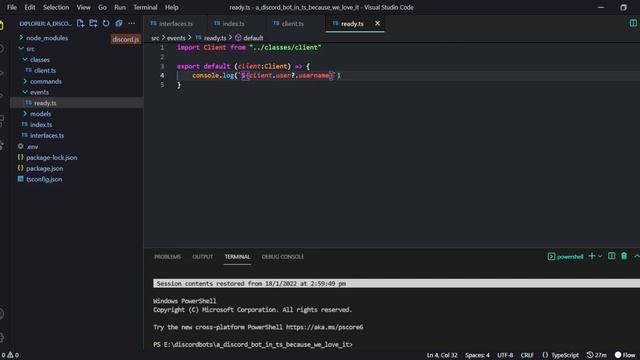Open the Run menu
The image size is (640, 360).
[120, 7]
